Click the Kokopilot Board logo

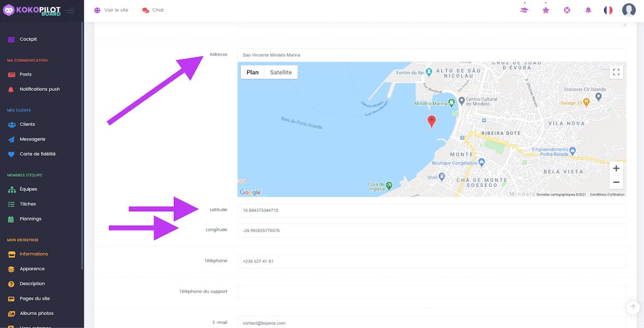tap(32, 10)
